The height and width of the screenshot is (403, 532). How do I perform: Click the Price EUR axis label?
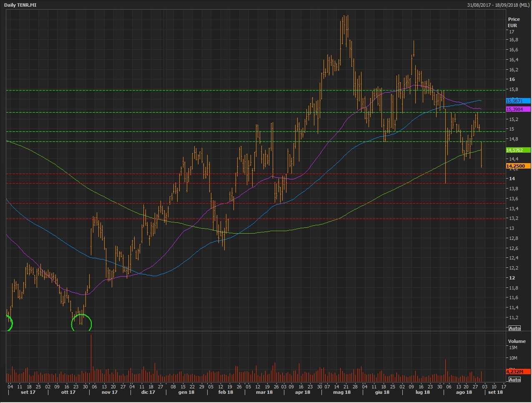(514, 22)
